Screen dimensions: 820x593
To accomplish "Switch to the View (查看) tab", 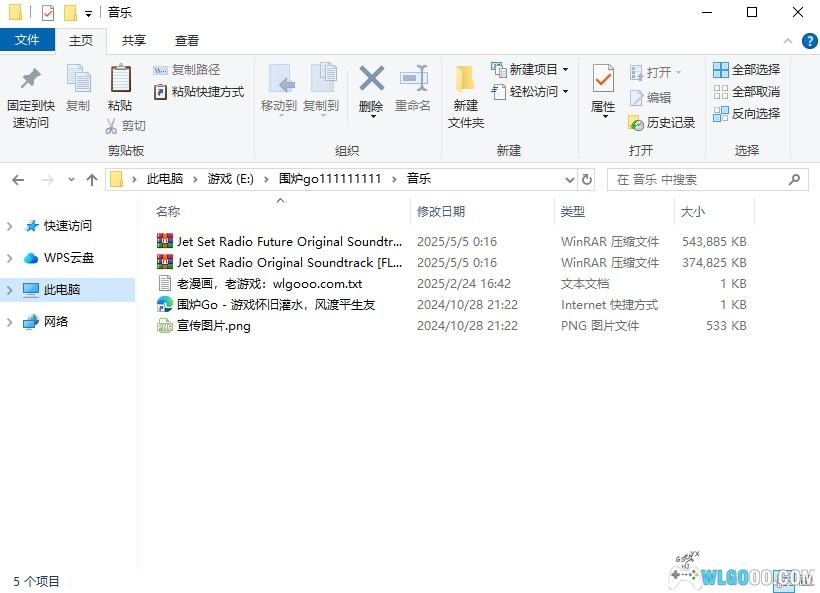I will tap(187, 41).
